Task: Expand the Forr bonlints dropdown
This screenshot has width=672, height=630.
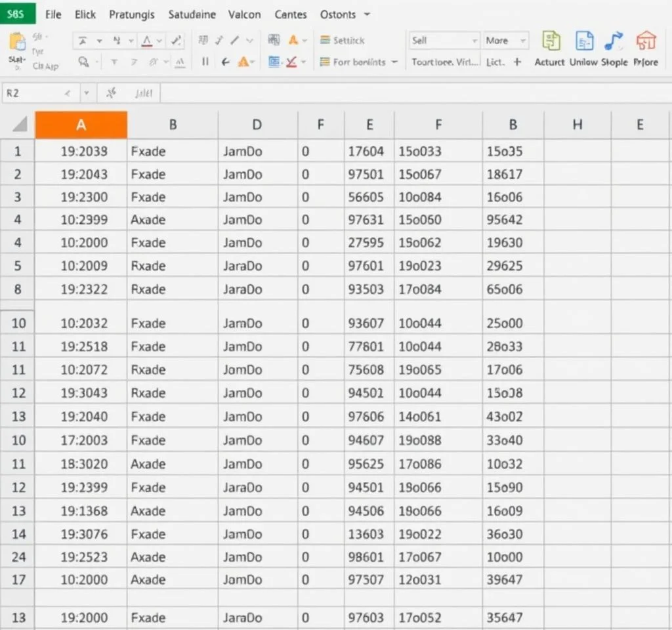Action: tap(358, 62)
